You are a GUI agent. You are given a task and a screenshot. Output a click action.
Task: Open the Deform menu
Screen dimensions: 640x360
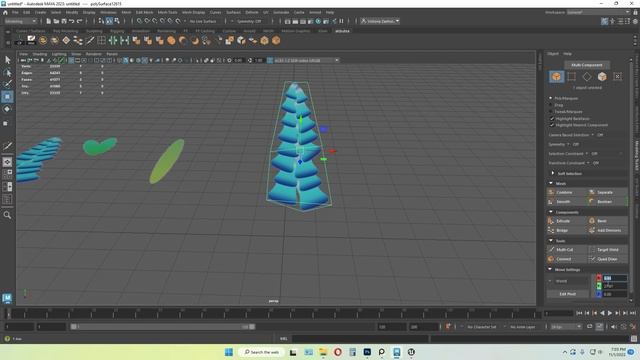click(251, 13)
